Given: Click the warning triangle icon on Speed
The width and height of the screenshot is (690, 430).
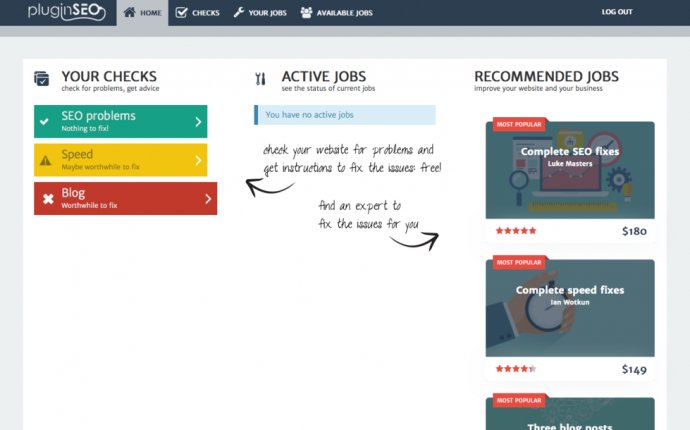Looking at the screenshot, I should [45, 160].
